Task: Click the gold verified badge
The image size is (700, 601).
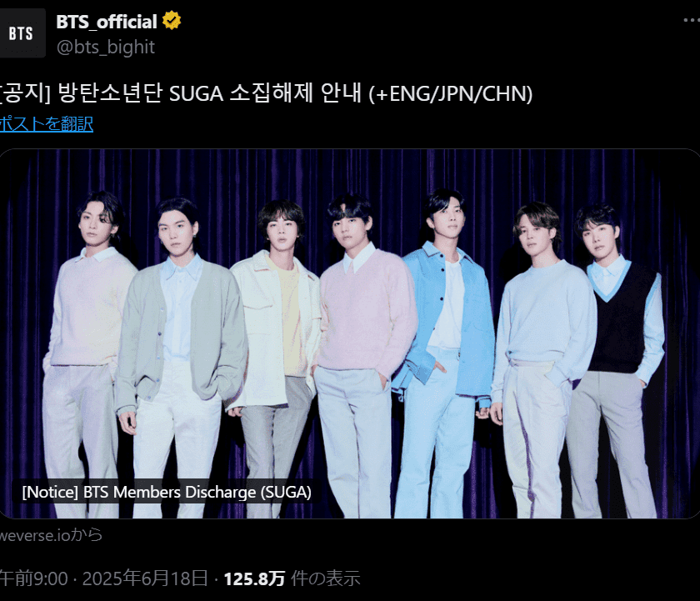Action: click(x=172, y=21)
